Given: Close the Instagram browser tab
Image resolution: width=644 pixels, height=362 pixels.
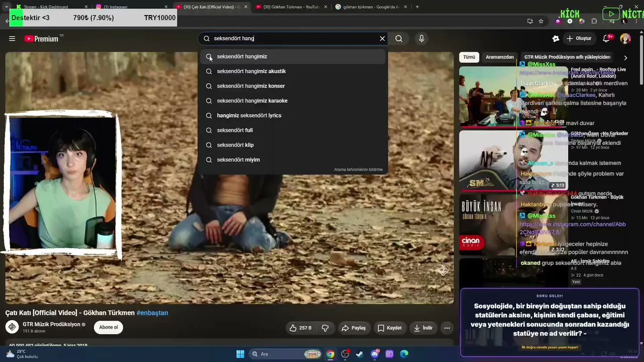Looking at the screenshot, I should click(x=166, y=7).
